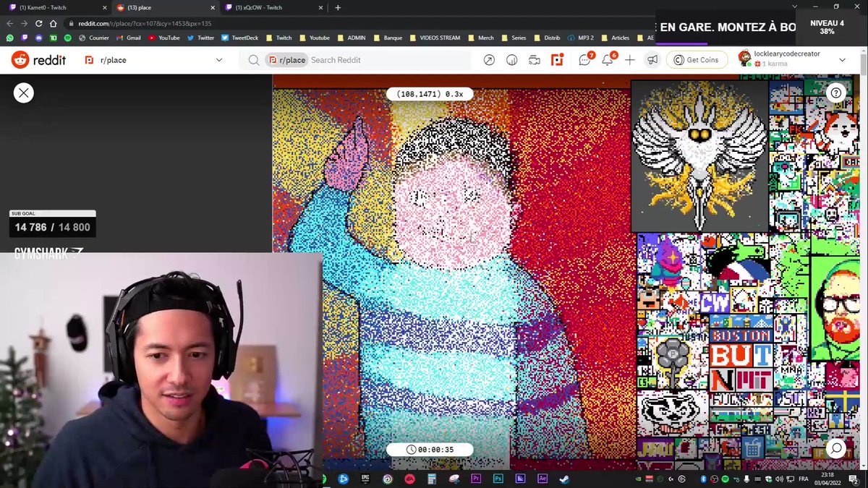
Task: Create post with the plus icon
Action: click(x=630, y=60)
